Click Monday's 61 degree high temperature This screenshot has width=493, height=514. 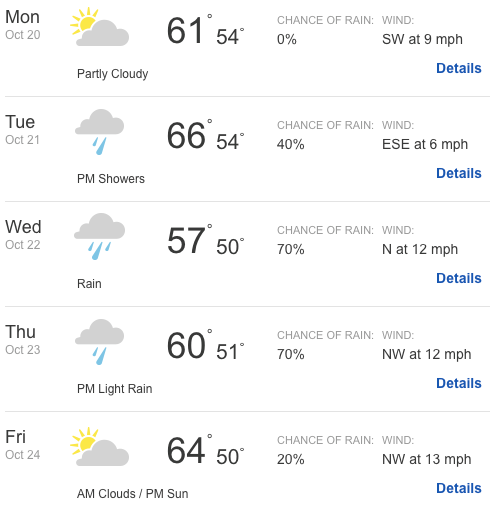click(186, 31)
